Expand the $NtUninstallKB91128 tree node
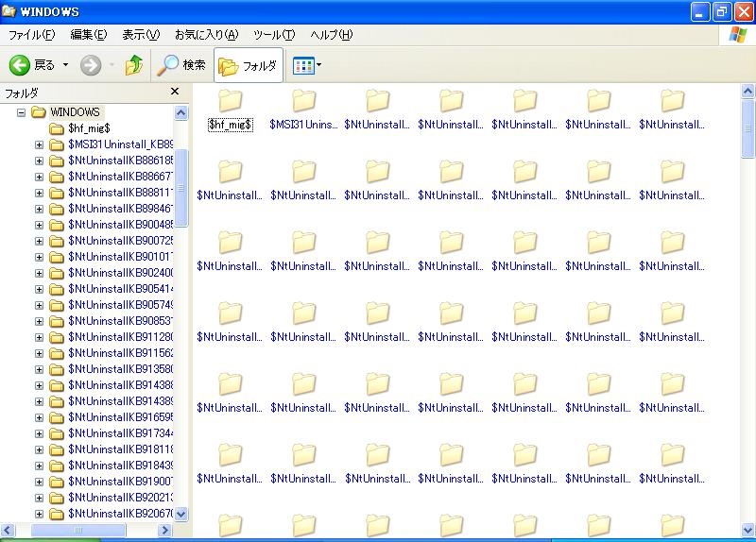Viewport: 756px width, 542px height. tap(39, 337)
